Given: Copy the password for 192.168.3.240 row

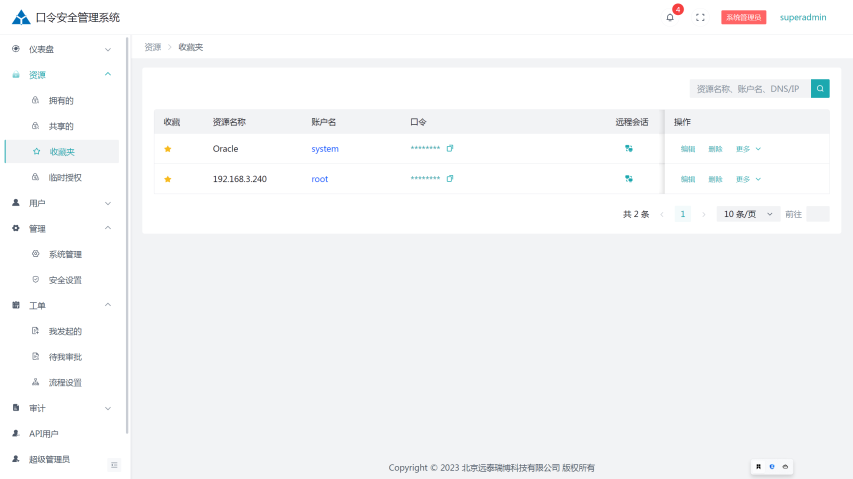Looking at the screenshot, I should pyautogui.click(x=450, y=179).
